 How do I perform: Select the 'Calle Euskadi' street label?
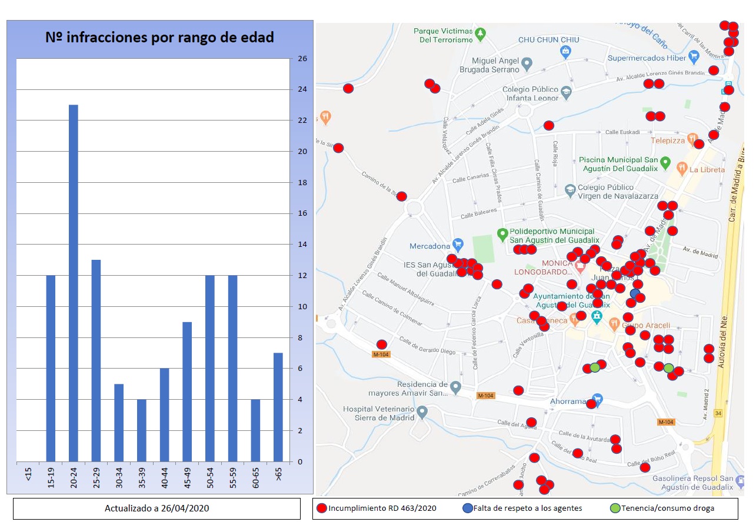coord(622,132)
